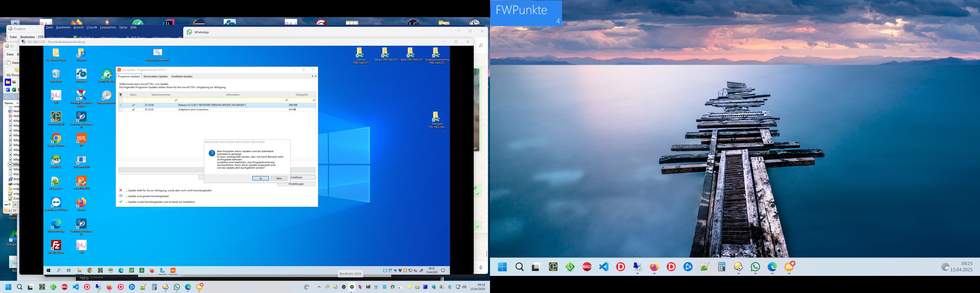Open the FWPunkte tile
This screenshot has height=293, width=980.
click(x=526, y=13)
